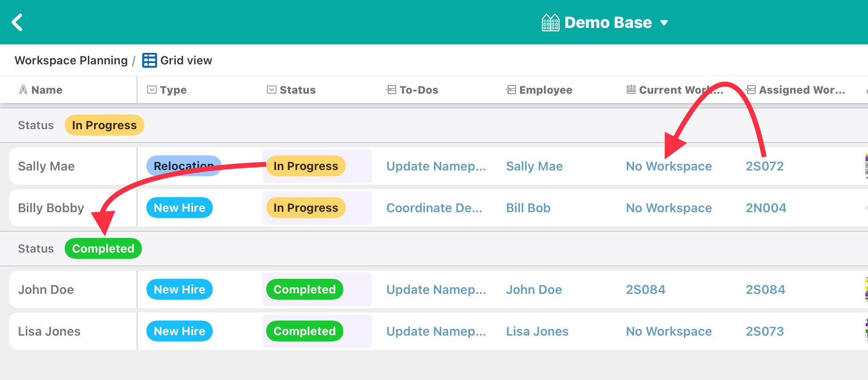The image size is (868, 380).
Task: Open the John Doe employee link
Action: click(x=534, y=289)
